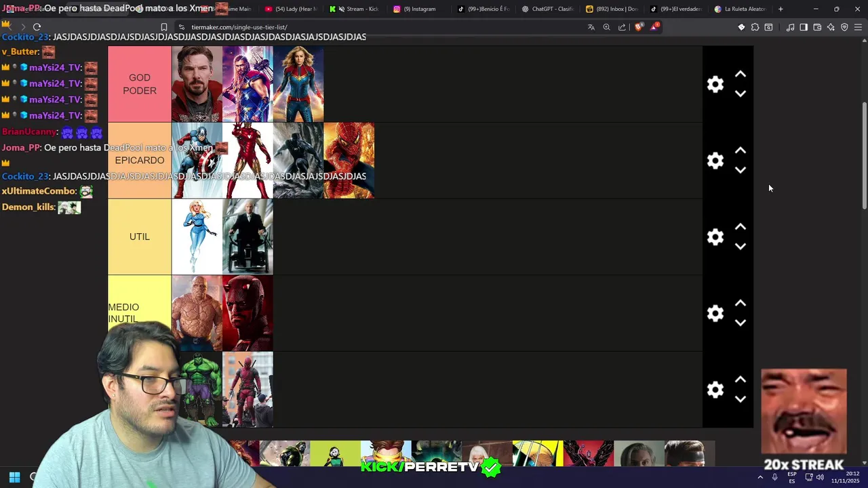This screenshot has height=488, width=868.
Task: Open Brave Shields lion icon
Action: tap(638, 27)
